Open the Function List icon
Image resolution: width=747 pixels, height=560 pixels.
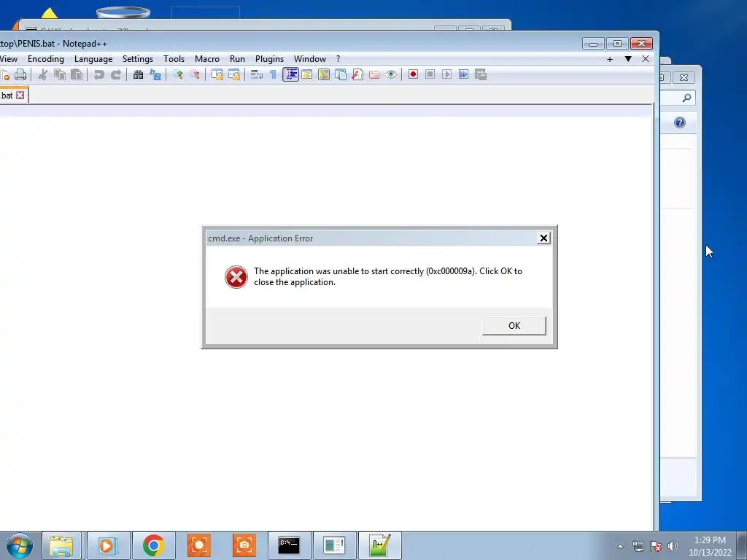[x=357, y=75]
